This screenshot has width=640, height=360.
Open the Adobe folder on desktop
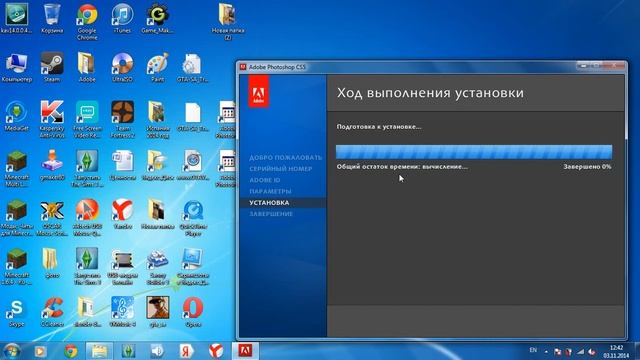[87, 68]
